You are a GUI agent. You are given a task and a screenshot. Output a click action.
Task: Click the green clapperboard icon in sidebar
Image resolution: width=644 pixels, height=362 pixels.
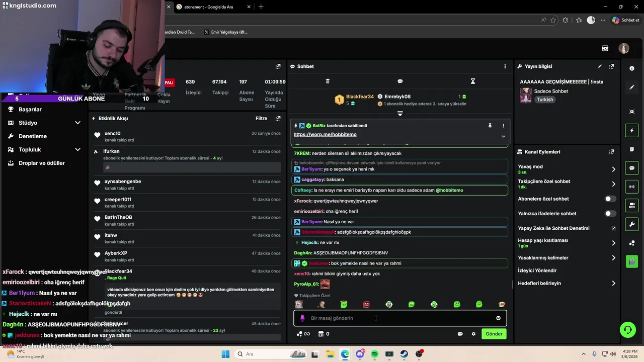tap(632, 261)
